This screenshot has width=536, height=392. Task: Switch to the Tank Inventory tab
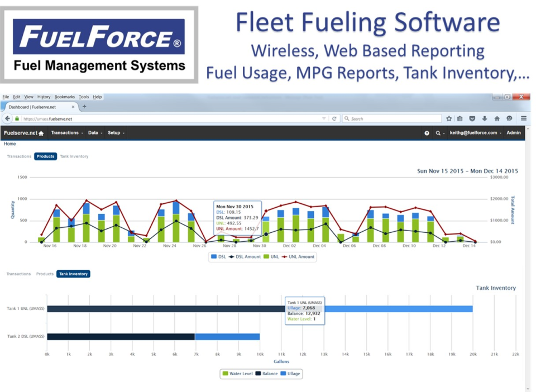73,156
